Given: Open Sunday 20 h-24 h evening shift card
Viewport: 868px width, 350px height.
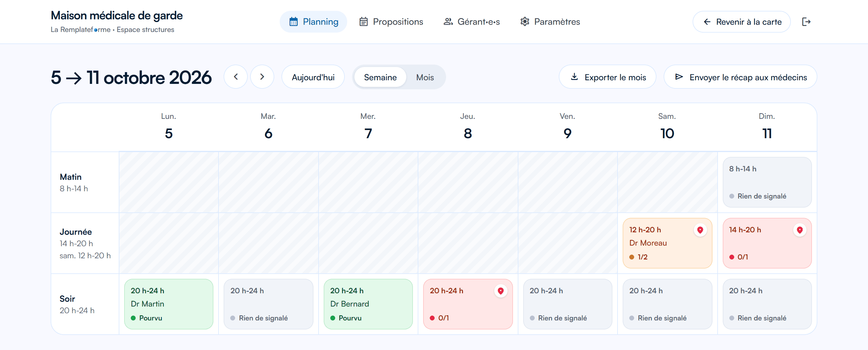Looking at the screenshot, I should 767,304.
